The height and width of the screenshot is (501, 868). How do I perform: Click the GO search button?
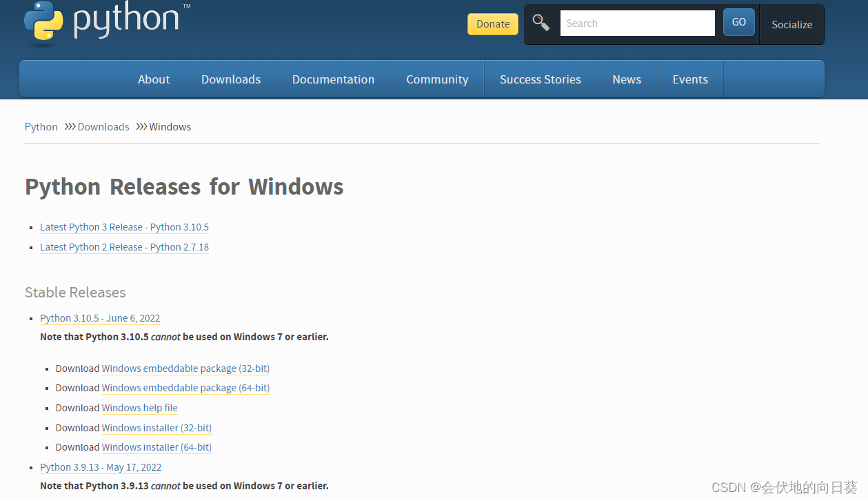pyautogui.click(x=739, y=22)
